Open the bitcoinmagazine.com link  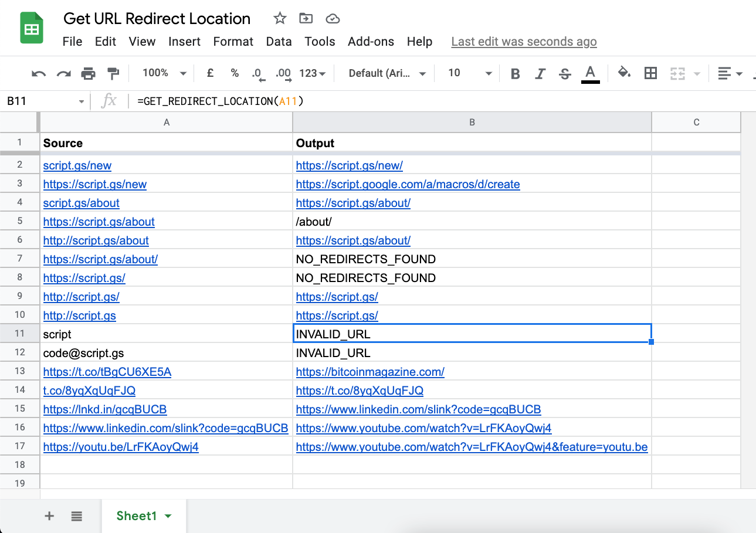(x=370, y=372)
